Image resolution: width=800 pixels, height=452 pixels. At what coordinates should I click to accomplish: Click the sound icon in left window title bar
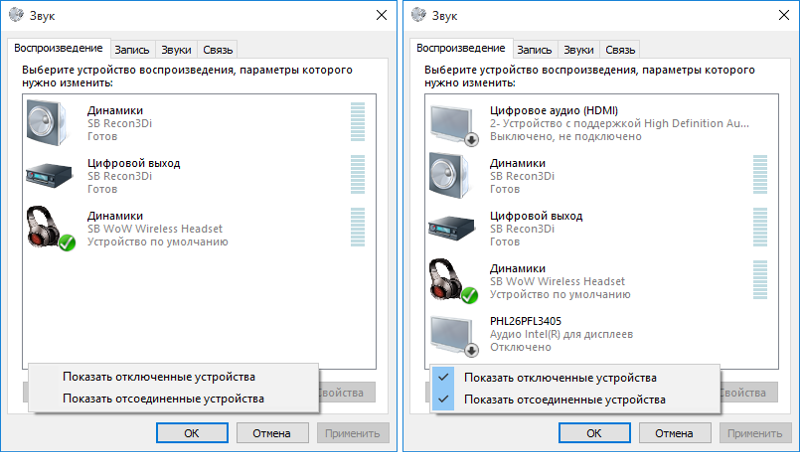[x=16, y=15]
